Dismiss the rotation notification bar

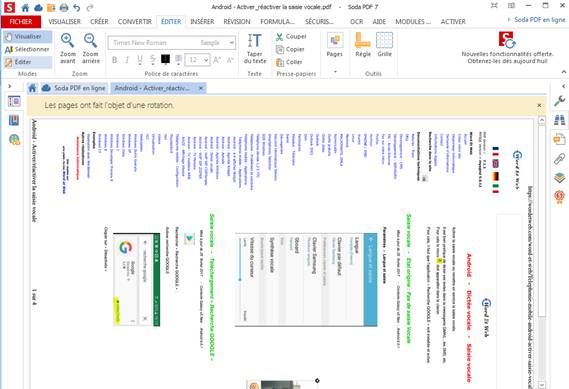tap(539, 105)
